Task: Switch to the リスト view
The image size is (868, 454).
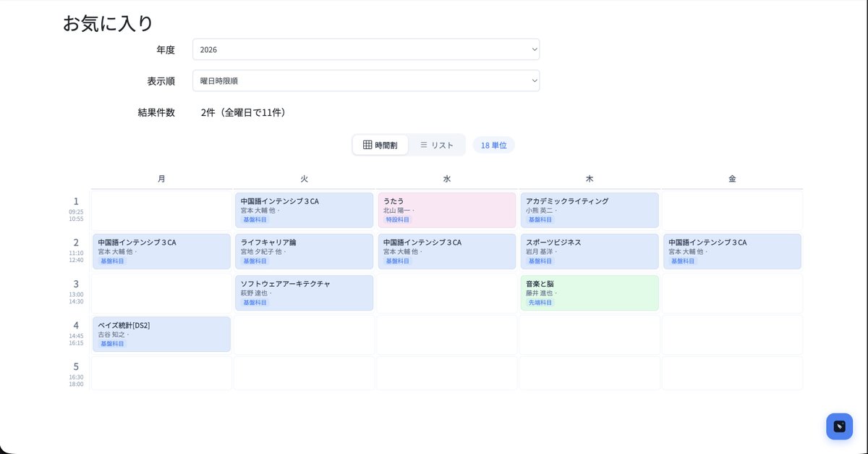Action: (437, 145)
